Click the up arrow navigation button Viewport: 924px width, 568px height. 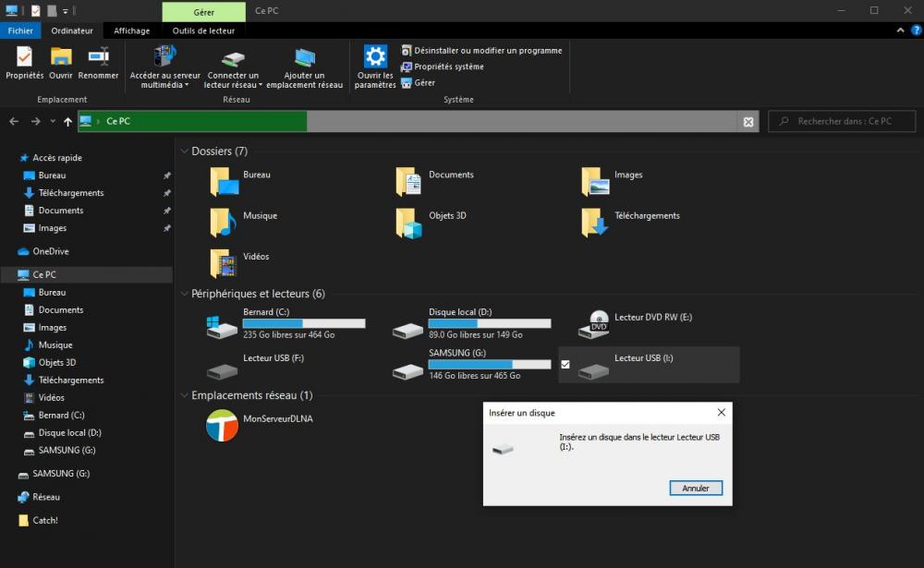click(x=68, y=122)
